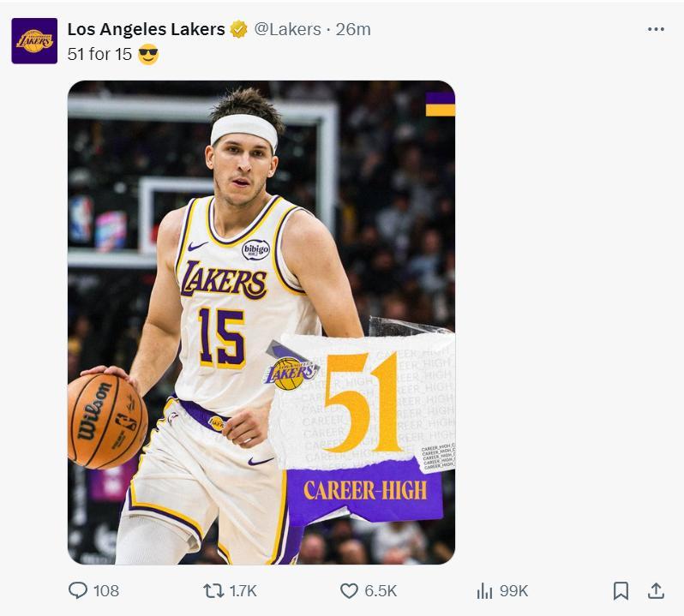Click the 6.5K likes count
The height and width of the screenshot is (616, 684).
click(381, 590)
